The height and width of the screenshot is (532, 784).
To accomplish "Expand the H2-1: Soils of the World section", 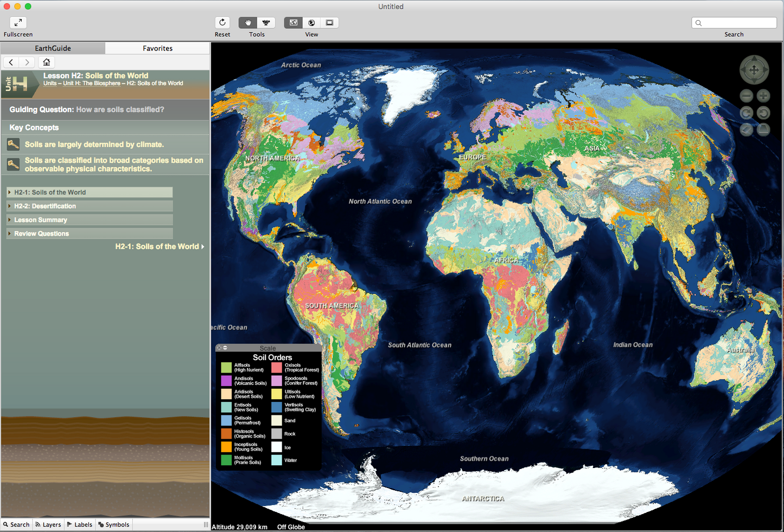I will click(50, 193).
